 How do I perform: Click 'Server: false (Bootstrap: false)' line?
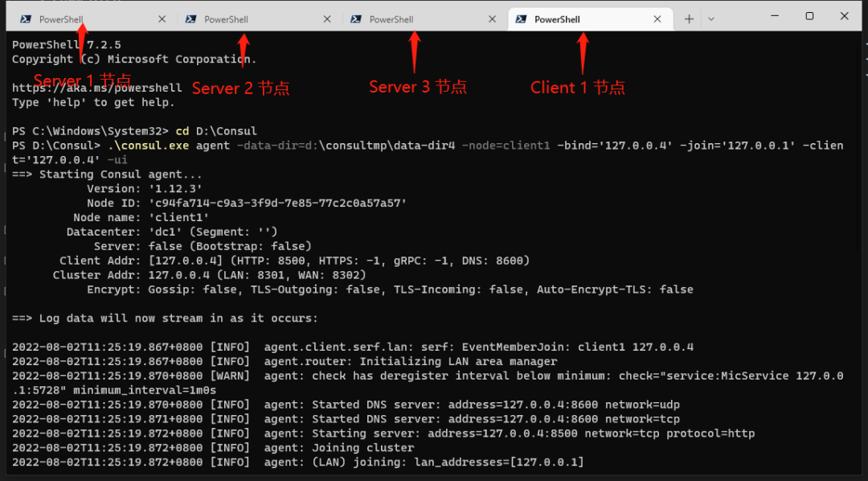203,247
